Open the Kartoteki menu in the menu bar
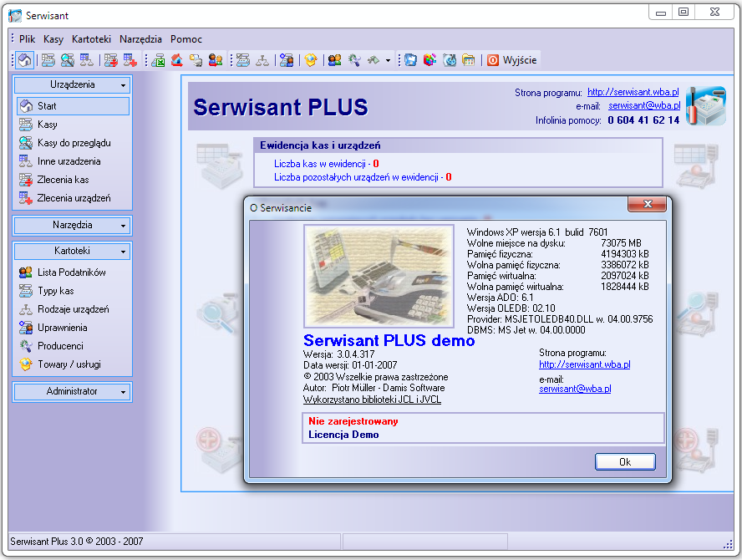 click(91, 39)
